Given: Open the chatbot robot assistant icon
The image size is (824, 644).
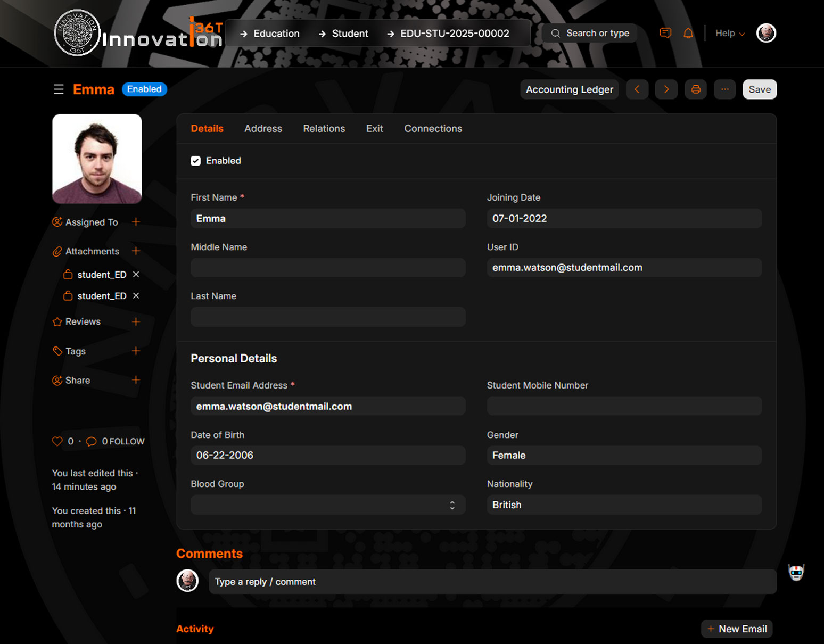Looking at the screenshot, I should point(796,573).
